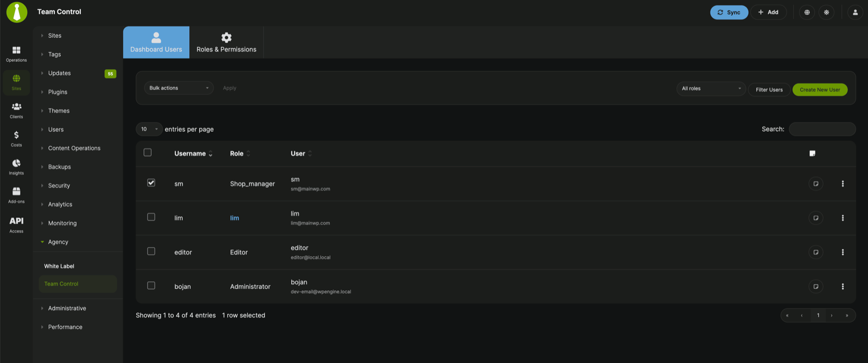The image size is (868, 363).
Task: Open the Clients sidebar icon
Action: pyautogui.click(x=16, y=111)
